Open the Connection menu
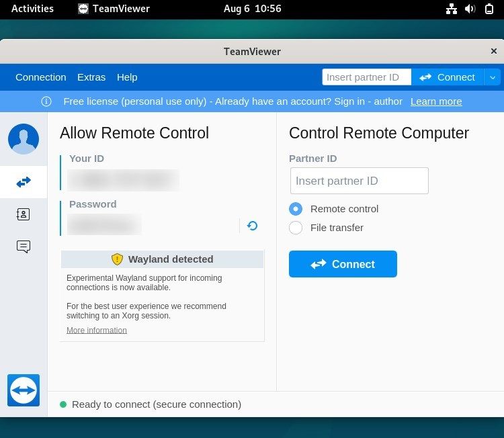Screen dimensions: 504x438 click(x=41, y=77)
